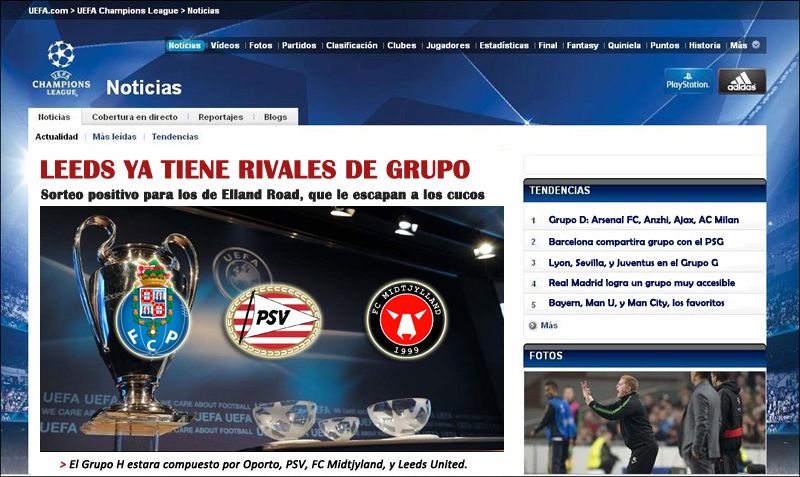Click the large Noticias page title
Viewport: 800px width, 477px height.
(x=144, y=87)
